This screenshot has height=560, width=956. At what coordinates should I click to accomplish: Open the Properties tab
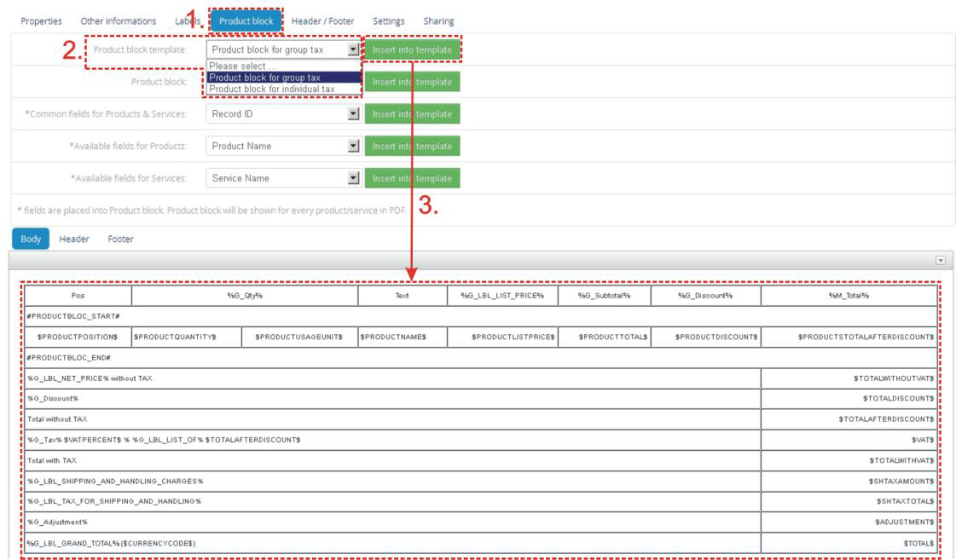41,20
